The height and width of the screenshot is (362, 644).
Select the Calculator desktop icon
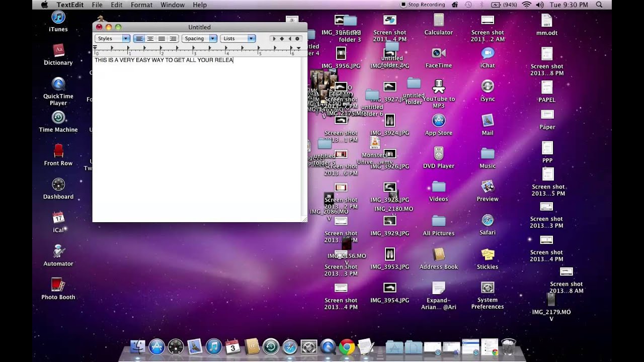tap(439, 24)
